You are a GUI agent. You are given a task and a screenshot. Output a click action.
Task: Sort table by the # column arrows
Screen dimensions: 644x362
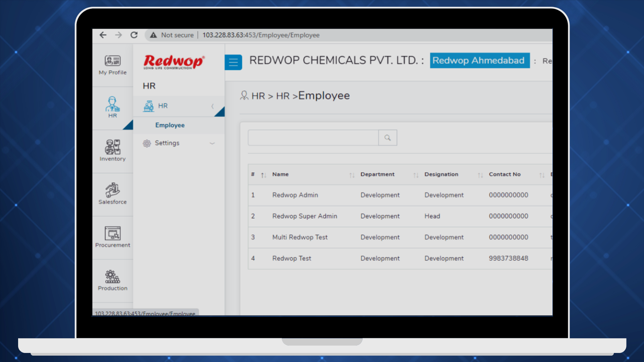(x=264, y=175)
